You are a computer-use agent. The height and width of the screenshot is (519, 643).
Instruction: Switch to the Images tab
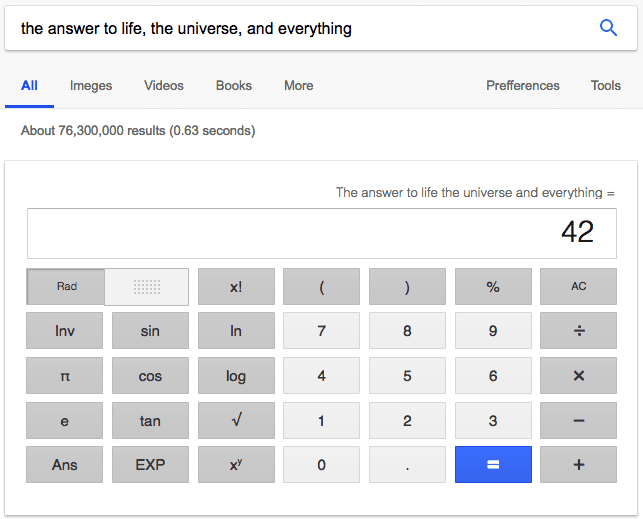(x=91, y=86)
